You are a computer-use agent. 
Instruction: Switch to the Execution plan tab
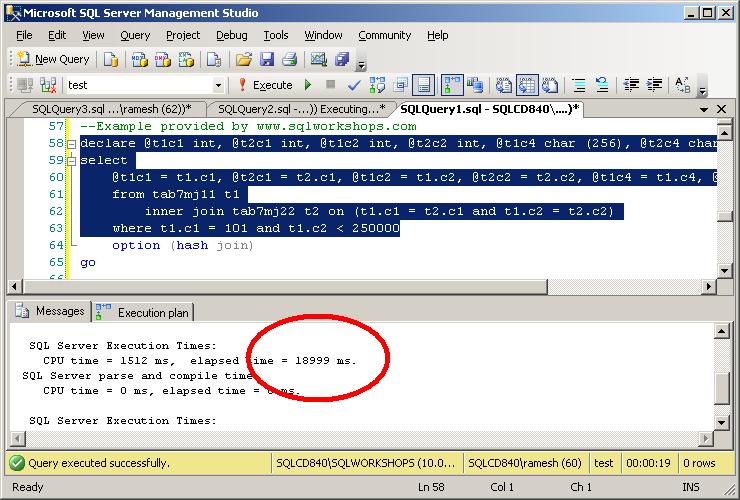[x=143, y=312]
